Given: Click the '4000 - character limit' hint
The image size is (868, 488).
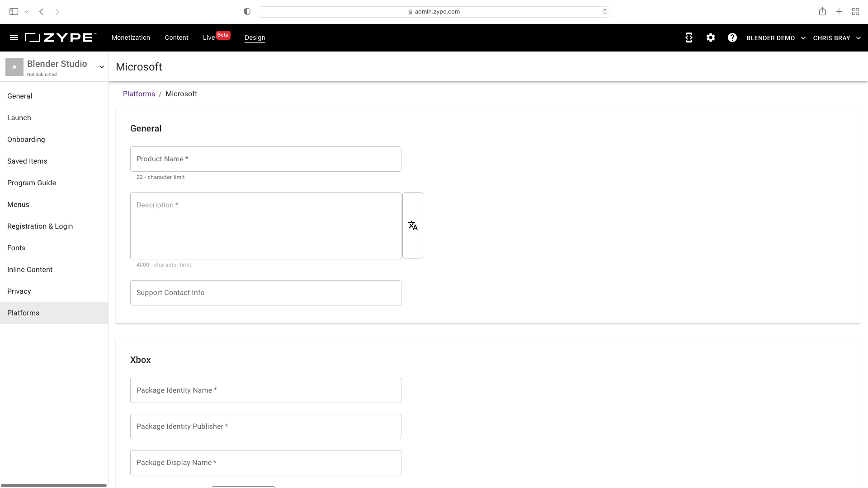Looking at the screenshot, I should [164, 265].
